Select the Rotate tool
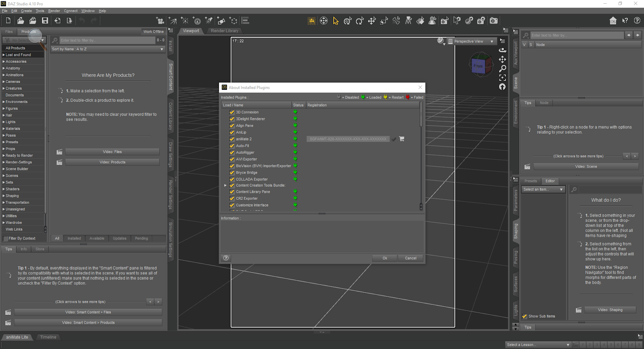 click(360, 21)
